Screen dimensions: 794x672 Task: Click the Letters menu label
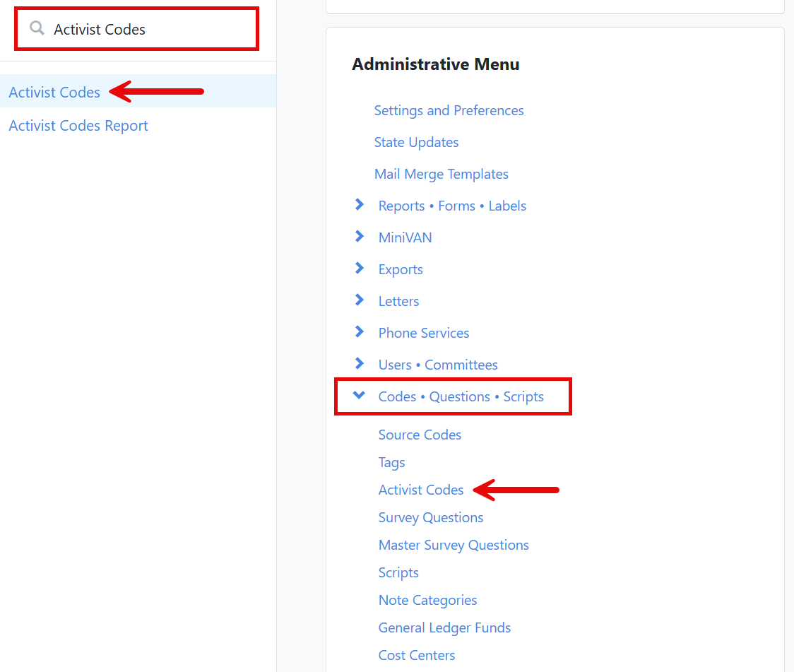point(398,302)
